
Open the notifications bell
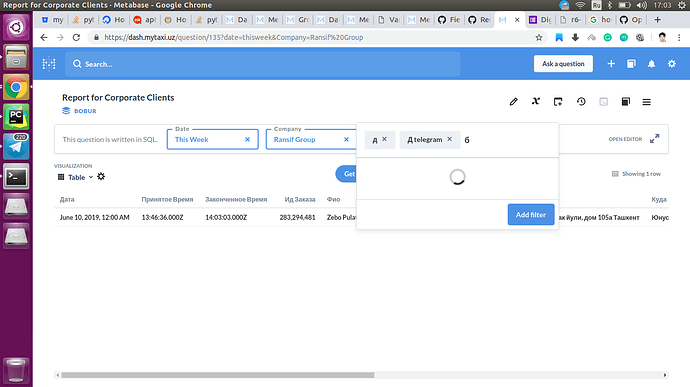pyautogui.click(x=651, y=64)
